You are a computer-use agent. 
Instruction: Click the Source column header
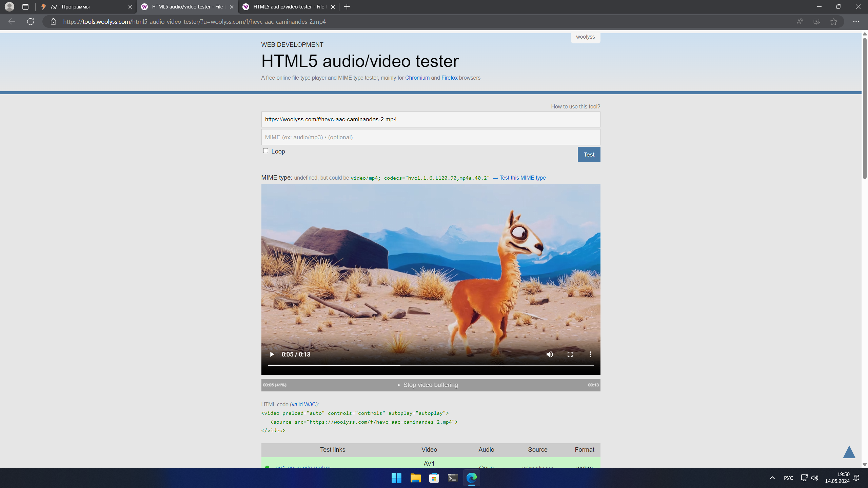[x=538, y=450]
